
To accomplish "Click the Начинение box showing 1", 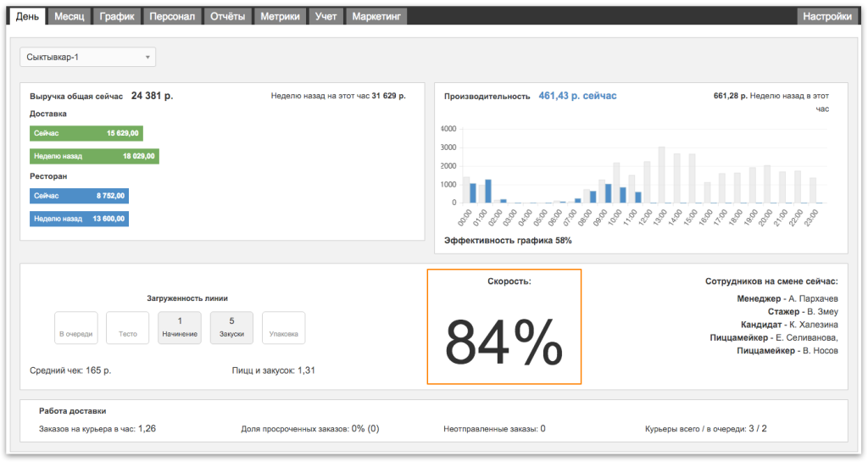I will (x=180, y=327).
